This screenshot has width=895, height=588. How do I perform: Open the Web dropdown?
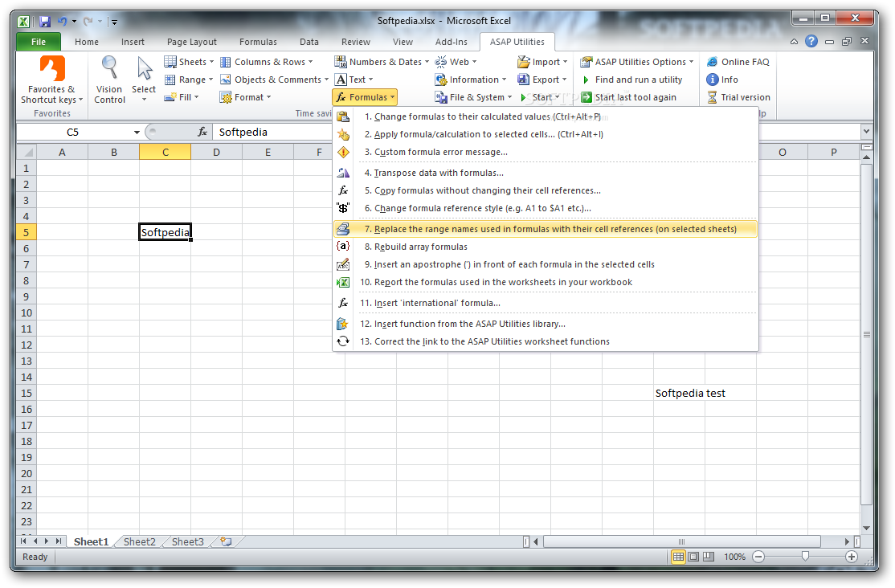pyautogui.click(x=456, y=62)
